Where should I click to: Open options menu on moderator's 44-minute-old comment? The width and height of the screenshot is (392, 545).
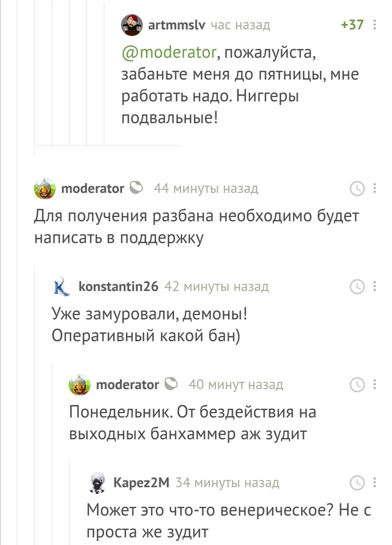coord(374,188)
